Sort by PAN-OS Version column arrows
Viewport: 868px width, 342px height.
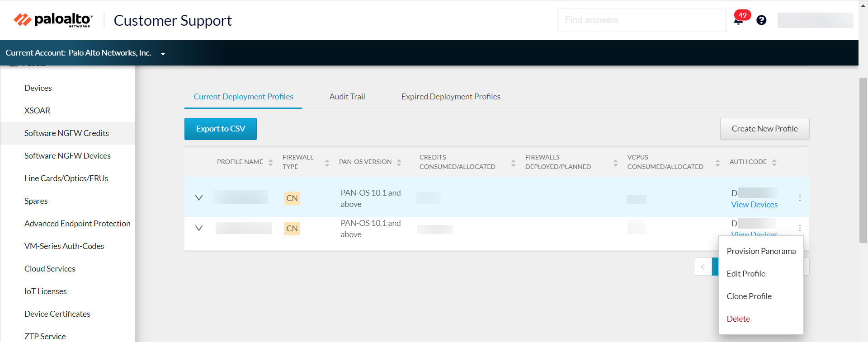tap(399, 162)
